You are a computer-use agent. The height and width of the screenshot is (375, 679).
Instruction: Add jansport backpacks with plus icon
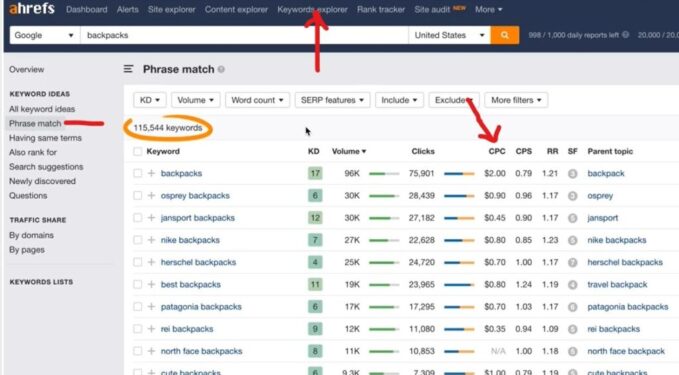click(151, 218)
